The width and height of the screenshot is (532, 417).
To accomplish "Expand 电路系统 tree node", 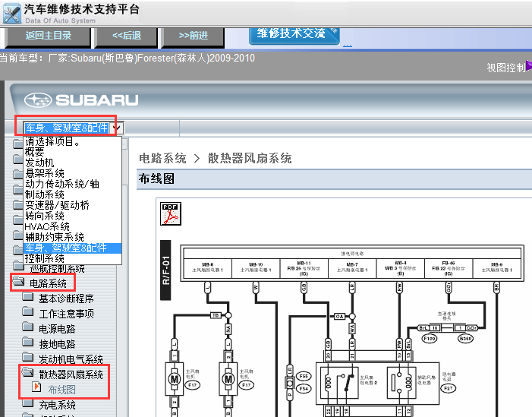I will point(48,283).
